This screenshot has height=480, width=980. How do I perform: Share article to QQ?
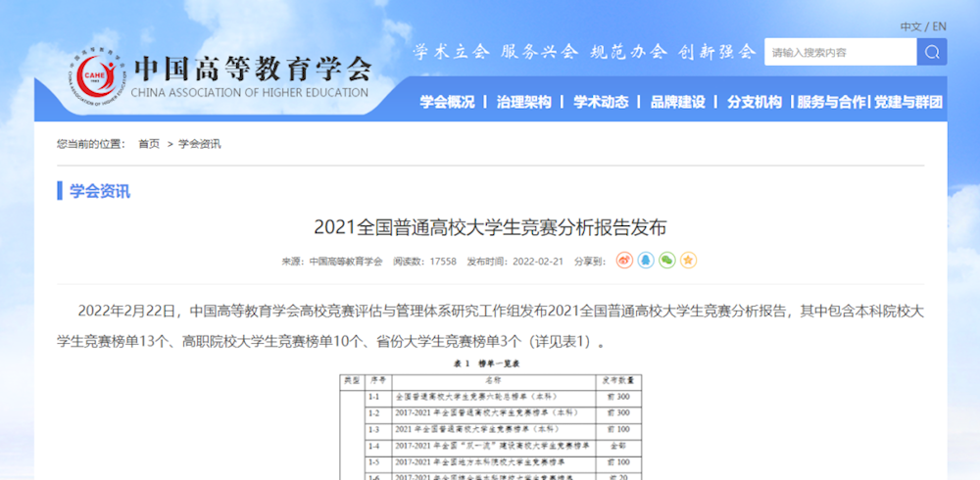[646, 261]
